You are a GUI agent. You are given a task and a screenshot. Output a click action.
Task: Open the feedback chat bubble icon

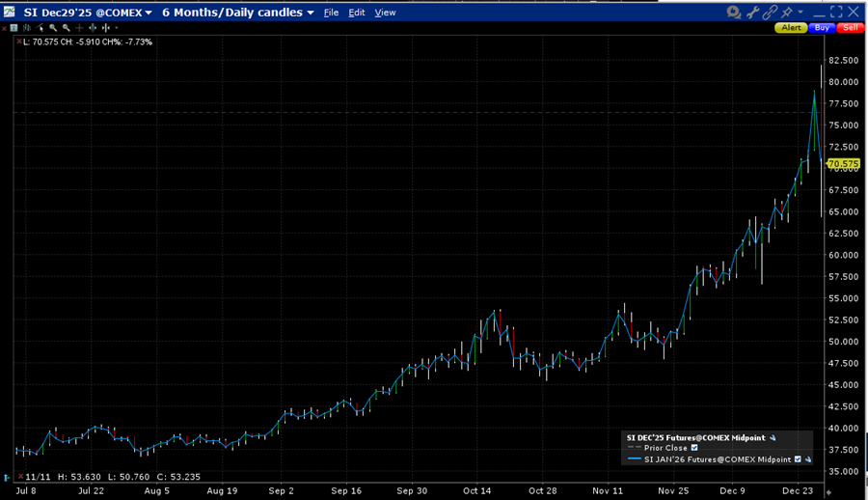[x=734, y=12]
